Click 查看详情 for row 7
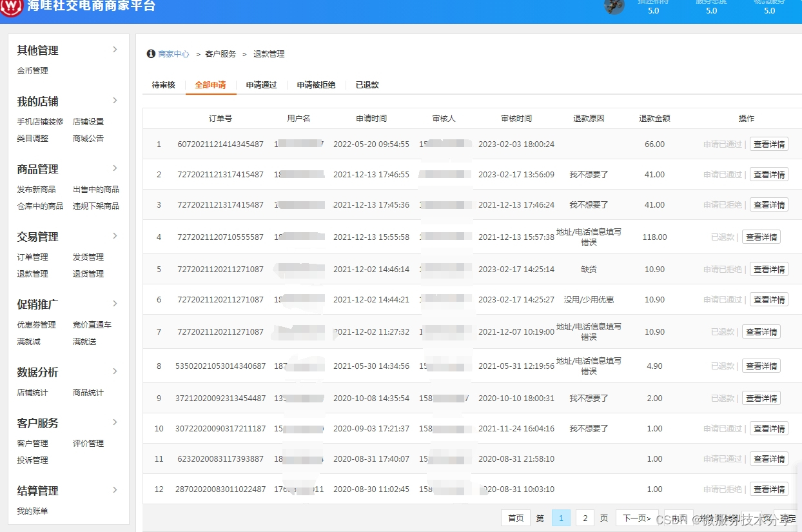Image resolution: width=802 pixels, height=532 pixels. pos(761,332)
